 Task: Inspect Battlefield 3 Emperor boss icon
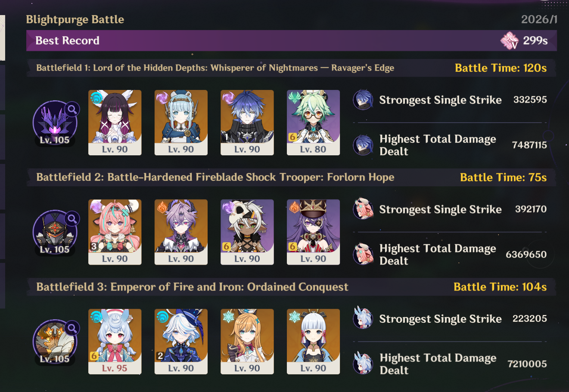click(x=55, y=342)
